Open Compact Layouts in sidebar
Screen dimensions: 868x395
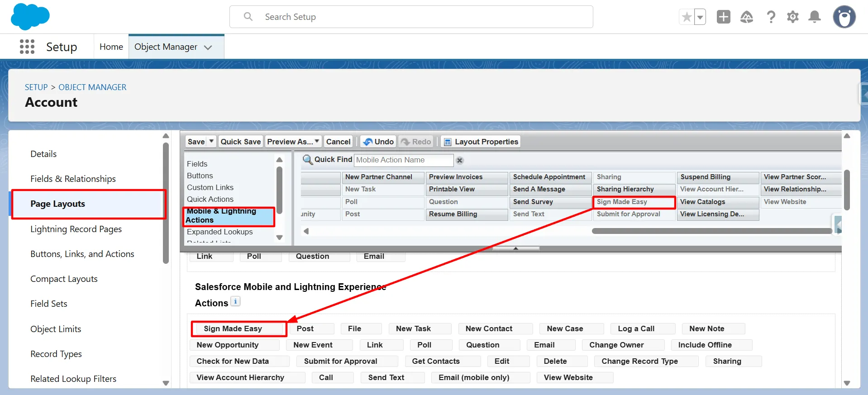64,279
